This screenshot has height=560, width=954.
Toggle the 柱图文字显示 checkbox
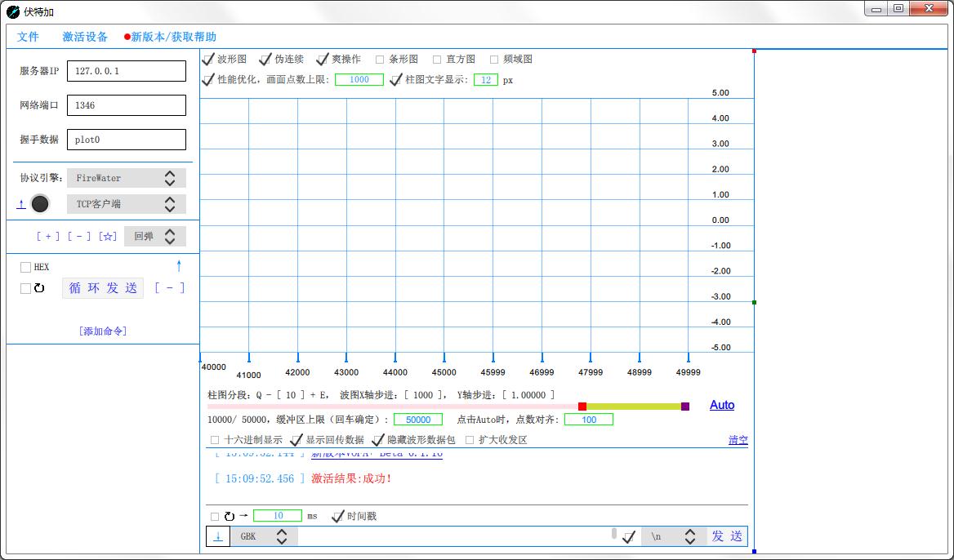pyautogui.click(x=395, y=80)
